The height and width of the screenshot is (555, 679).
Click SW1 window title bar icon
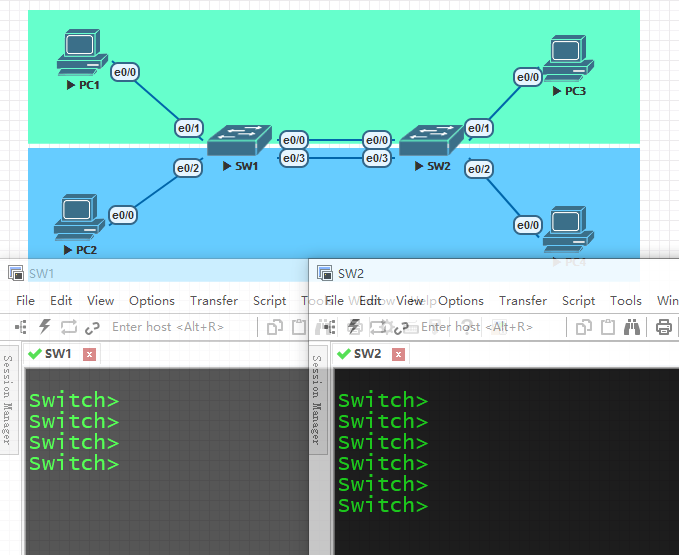point(16,273)
